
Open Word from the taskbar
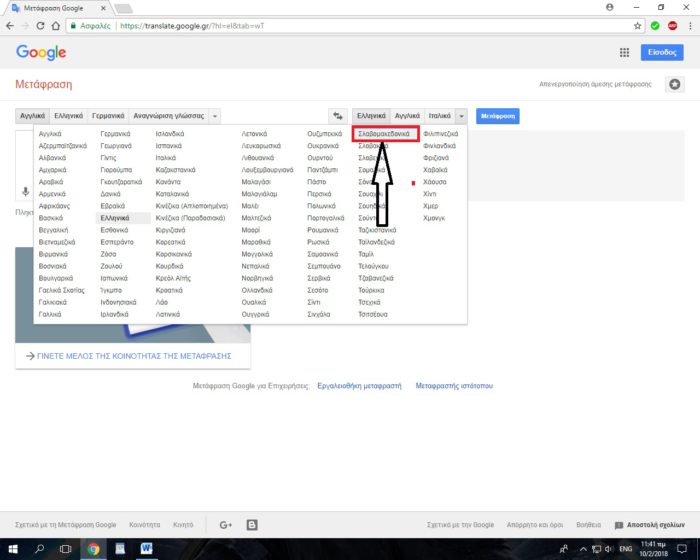pos(146,549)
